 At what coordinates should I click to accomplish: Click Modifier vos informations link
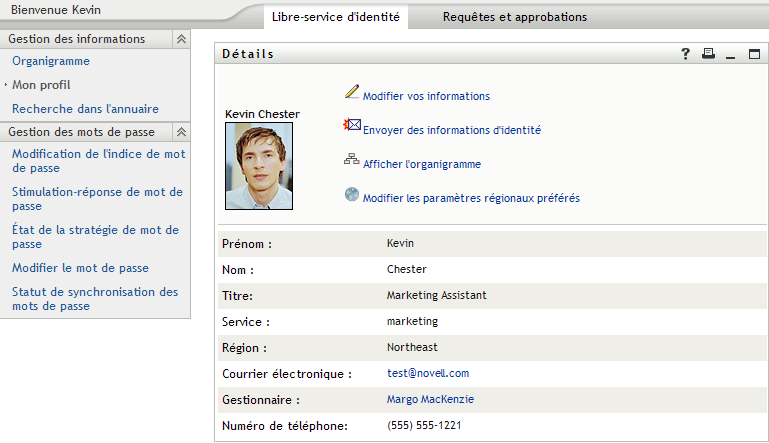pos(426,96)
